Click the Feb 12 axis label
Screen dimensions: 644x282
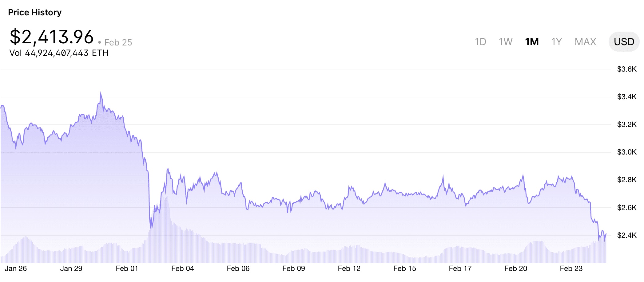349,268
